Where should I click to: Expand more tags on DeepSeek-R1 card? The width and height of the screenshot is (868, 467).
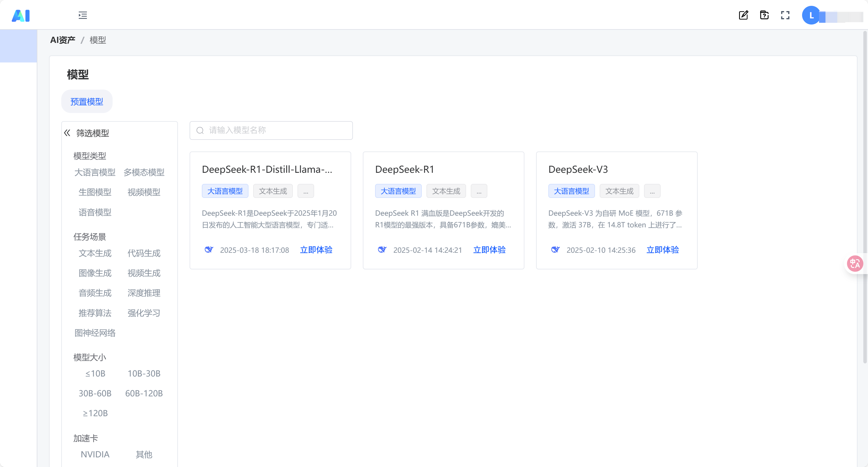pos(479,191)
